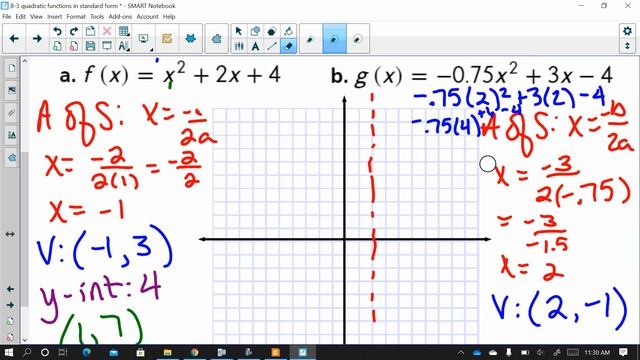
Task: Open Windows taskbar search
Action: [x=27, y=352]
